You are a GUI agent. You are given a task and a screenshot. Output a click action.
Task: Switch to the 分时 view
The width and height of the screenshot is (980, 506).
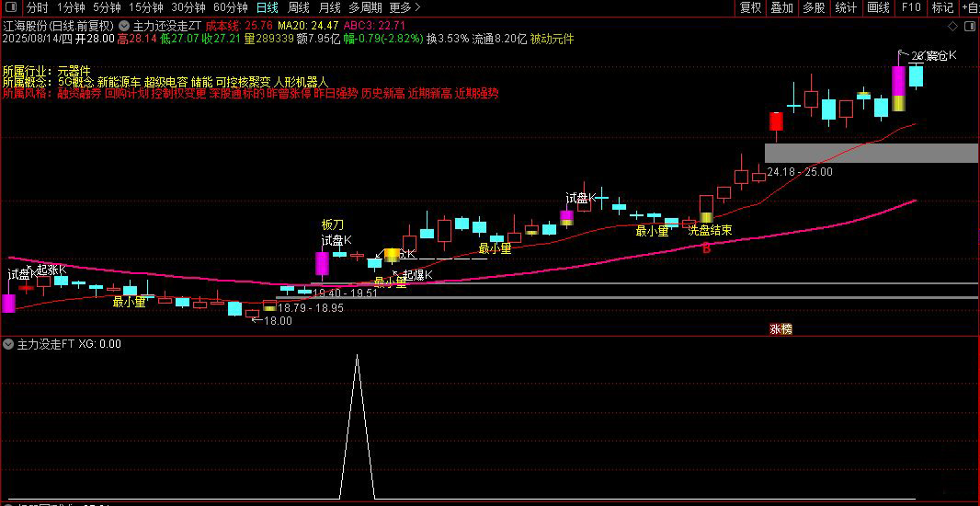point(38,7)
